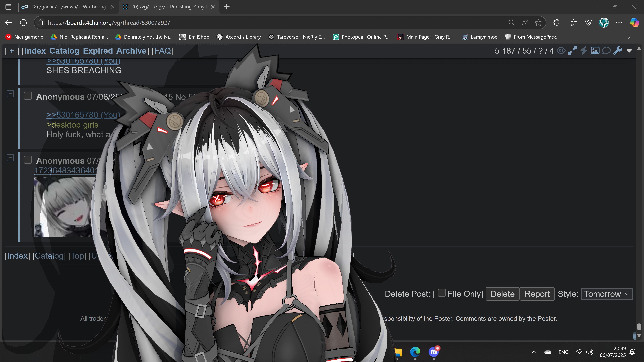Image resolution: width=644 pixels, height=362 pixels.
Task: Show hidden system tray icons
Action: coord(534,352)
